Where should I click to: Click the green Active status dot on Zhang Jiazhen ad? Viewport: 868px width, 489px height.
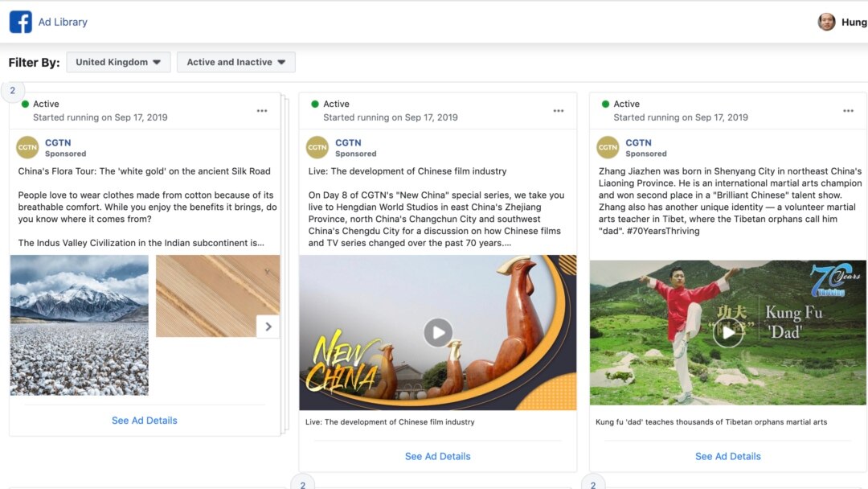605,104
